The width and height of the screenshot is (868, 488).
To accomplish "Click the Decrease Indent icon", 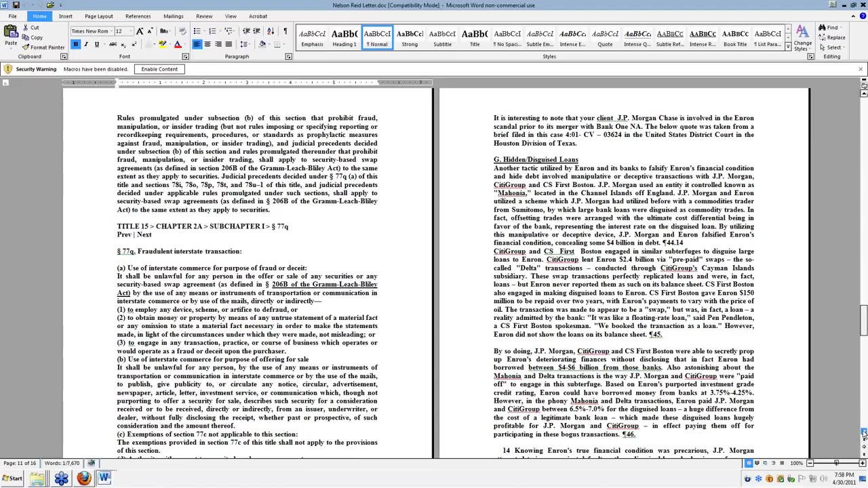I will tap(247, 31).
